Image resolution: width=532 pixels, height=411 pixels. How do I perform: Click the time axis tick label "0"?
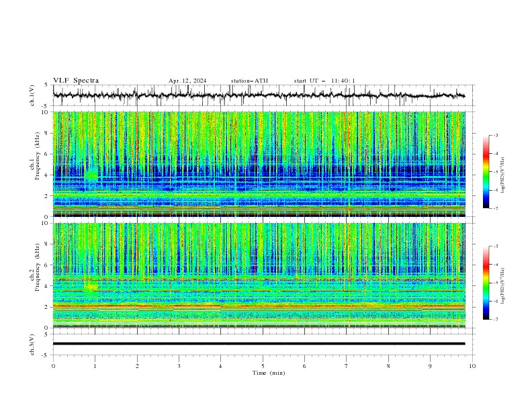click(53, 366)
